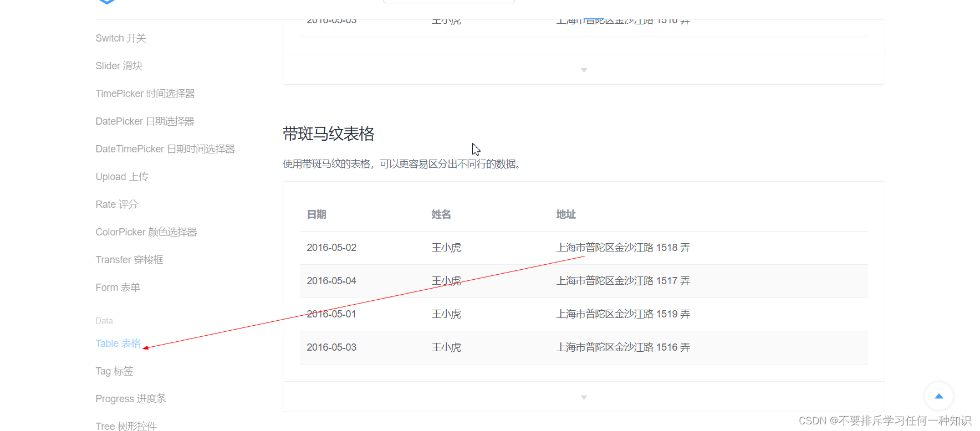Click 王小虎 in the 2016-05-04 row

click(446, 281)
